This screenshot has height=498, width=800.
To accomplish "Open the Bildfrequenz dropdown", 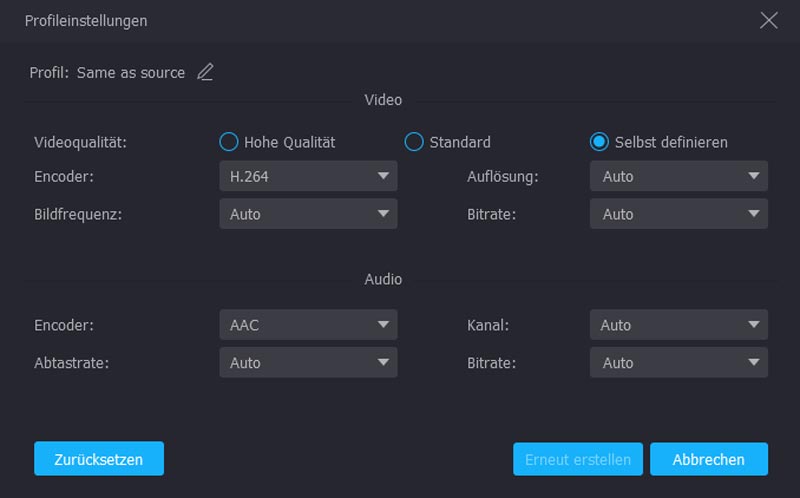I will pos(308,214).
